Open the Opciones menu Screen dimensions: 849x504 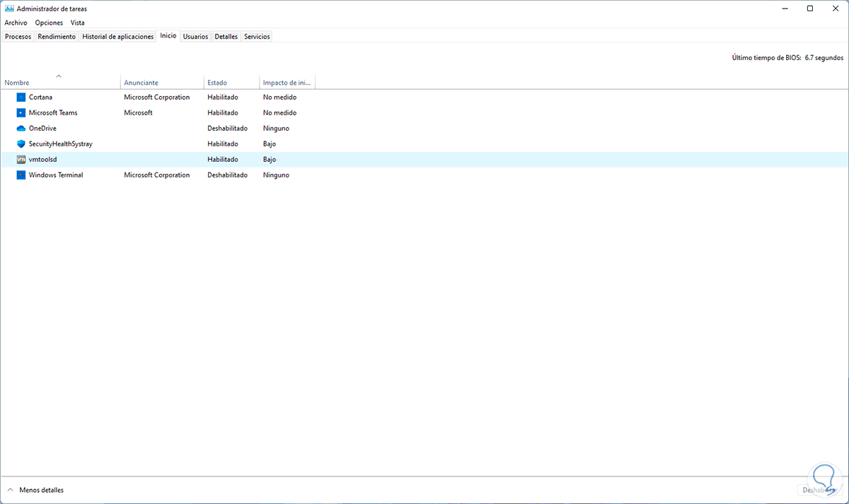click(x=49, y=23)
